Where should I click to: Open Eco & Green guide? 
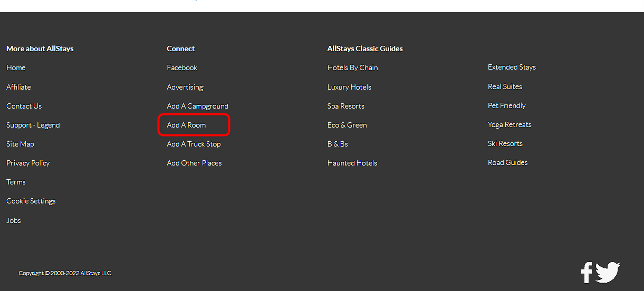pyautogui.click(x=347, y=125)
